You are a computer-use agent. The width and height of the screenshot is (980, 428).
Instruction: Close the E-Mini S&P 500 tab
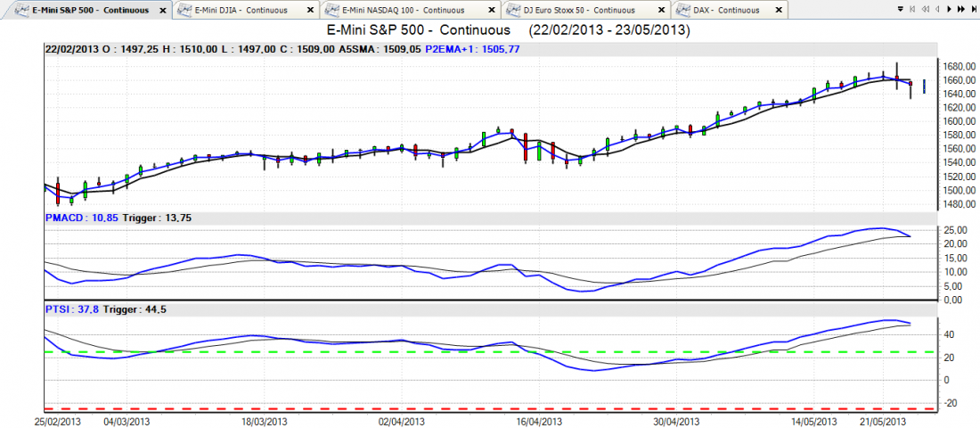click(162, 10)
